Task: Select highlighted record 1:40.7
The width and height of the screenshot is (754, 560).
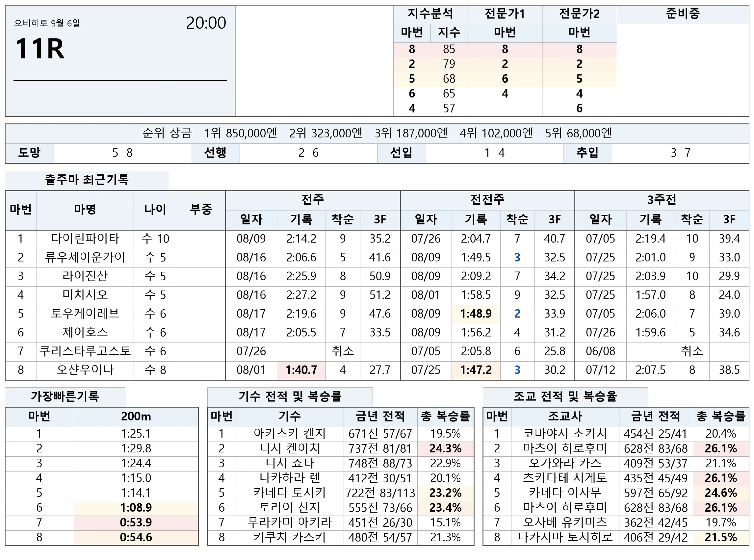Action: (x=301, y=370)
